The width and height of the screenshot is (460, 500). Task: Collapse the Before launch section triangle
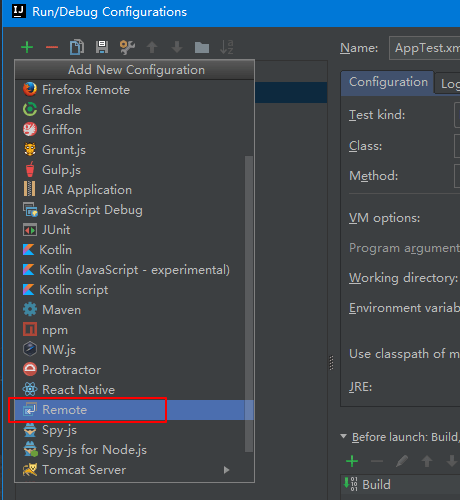pos(343,436)
